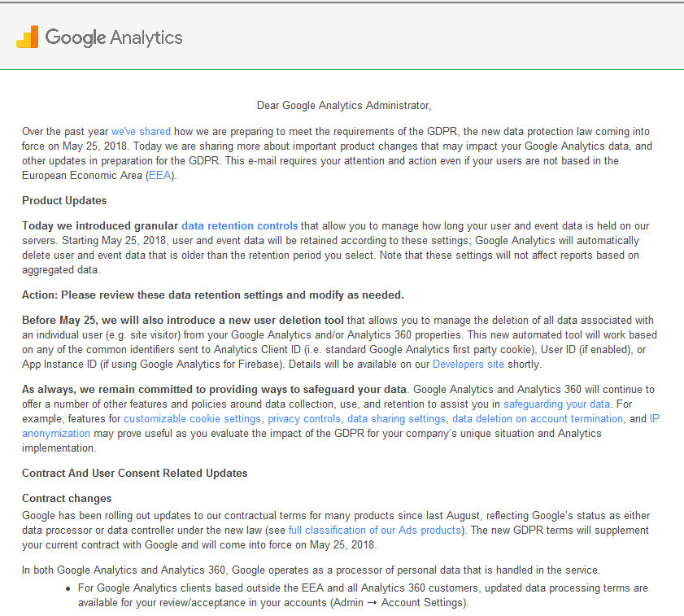Visit the Developers site link
Screen dimensions: 684x616
click(468, 365)
